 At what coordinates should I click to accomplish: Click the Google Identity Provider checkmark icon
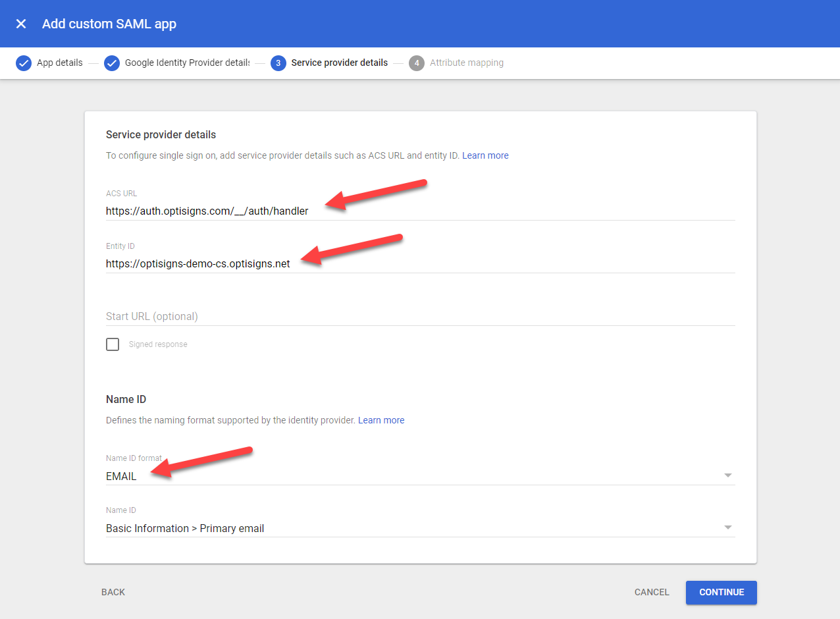tap(112, 63)
